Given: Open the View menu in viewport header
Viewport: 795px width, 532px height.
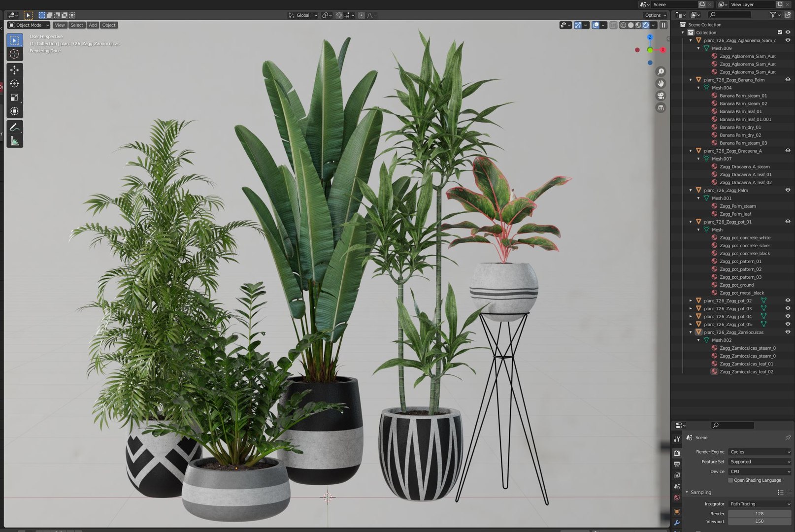Looking at the screenshot, I should click(60, 25).
